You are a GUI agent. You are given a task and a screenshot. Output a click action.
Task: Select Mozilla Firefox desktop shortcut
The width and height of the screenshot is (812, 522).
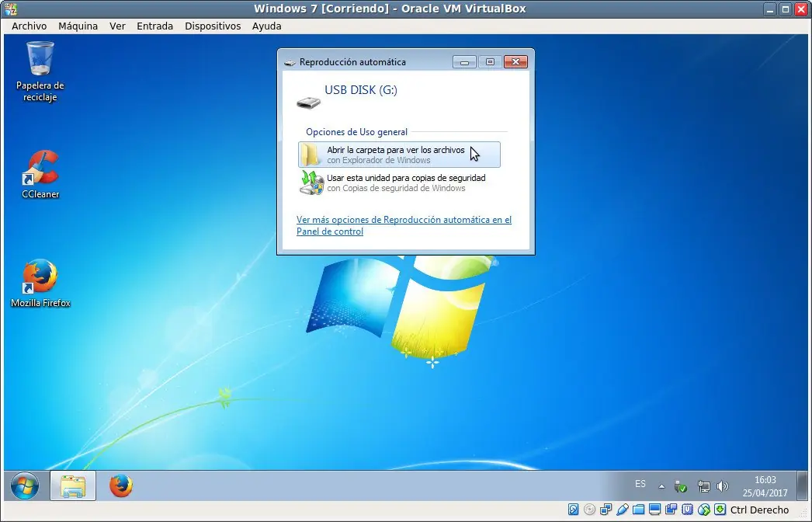pyautogui.click(x=40, y=284)
